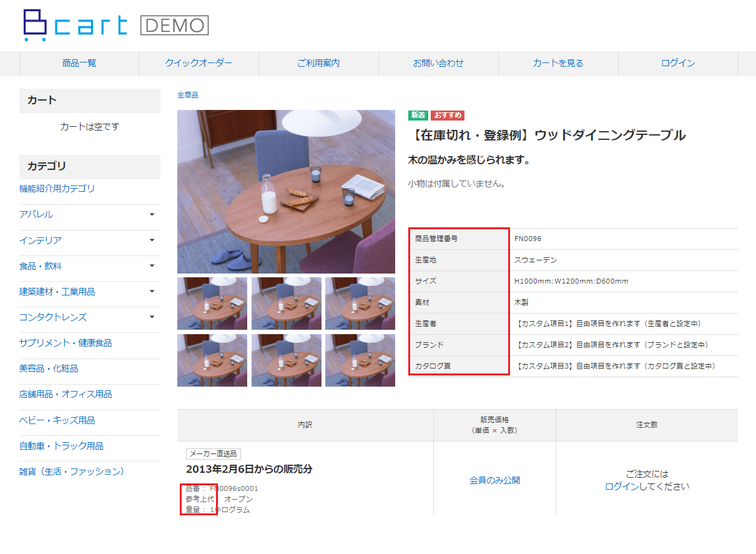Click the スウェーデン origin value
The height and width of the screenshot is (554, 756).
coord(536,260)
